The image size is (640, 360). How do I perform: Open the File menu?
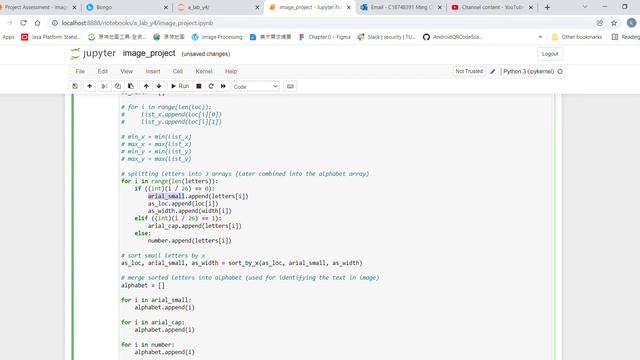pyautogui.click(x=80, y=71)
